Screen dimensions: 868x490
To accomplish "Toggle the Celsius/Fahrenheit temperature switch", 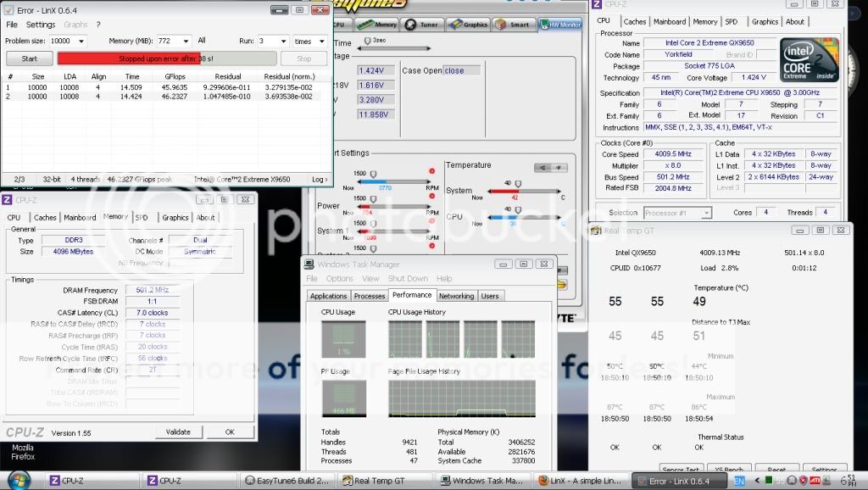I will pyautogui.click(x=550, y=168).
